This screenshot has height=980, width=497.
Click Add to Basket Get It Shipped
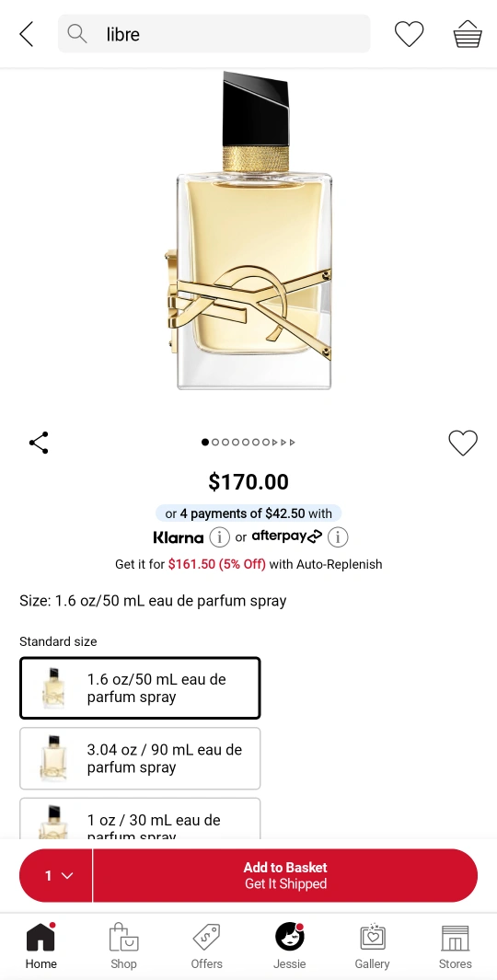coord(285,876)
